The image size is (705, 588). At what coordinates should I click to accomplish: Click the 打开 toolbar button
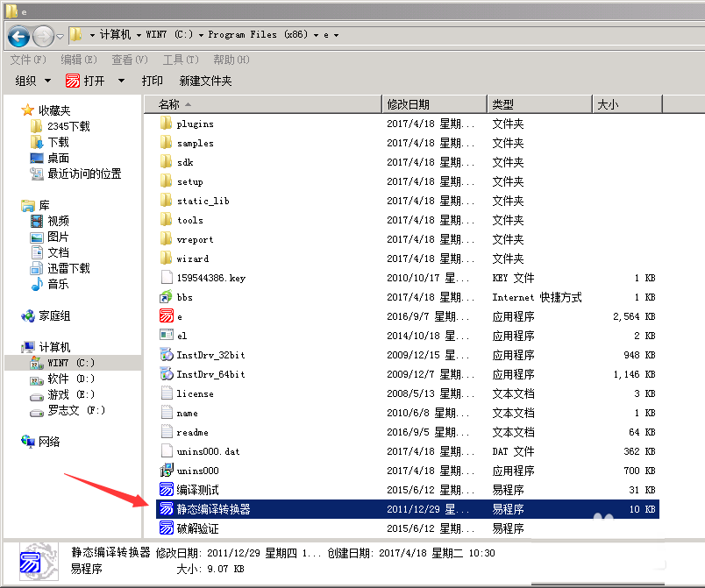[x=85, y=81]
